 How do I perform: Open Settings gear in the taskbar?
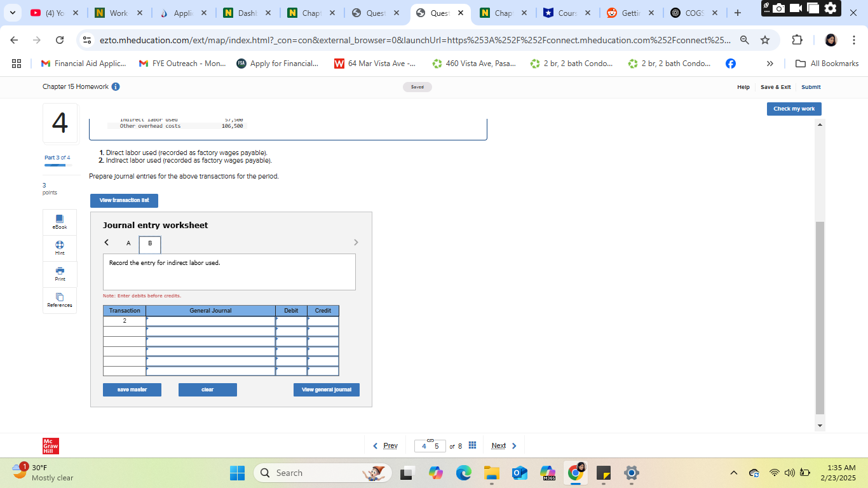click(x=631, y=473)
